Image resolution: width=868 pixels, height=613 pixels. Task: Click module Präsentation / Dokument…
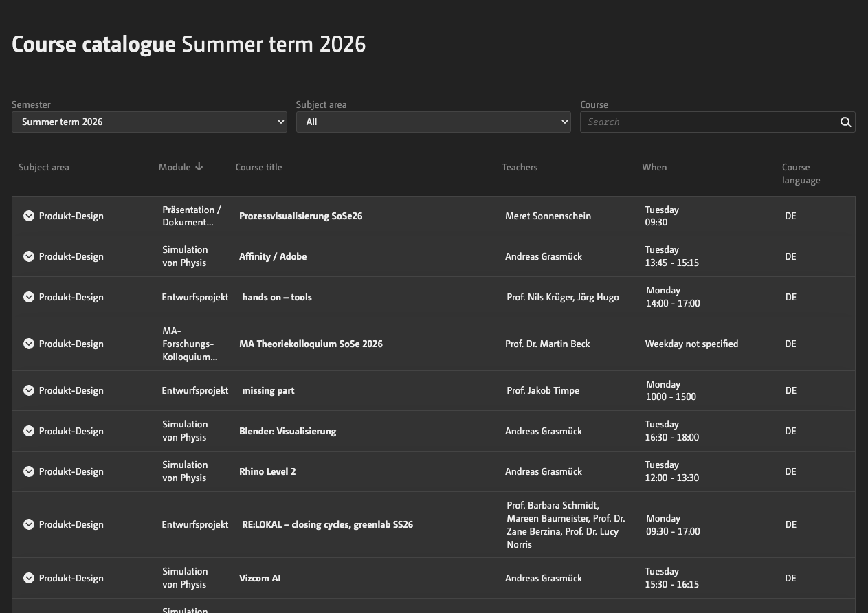click(192, 216)
